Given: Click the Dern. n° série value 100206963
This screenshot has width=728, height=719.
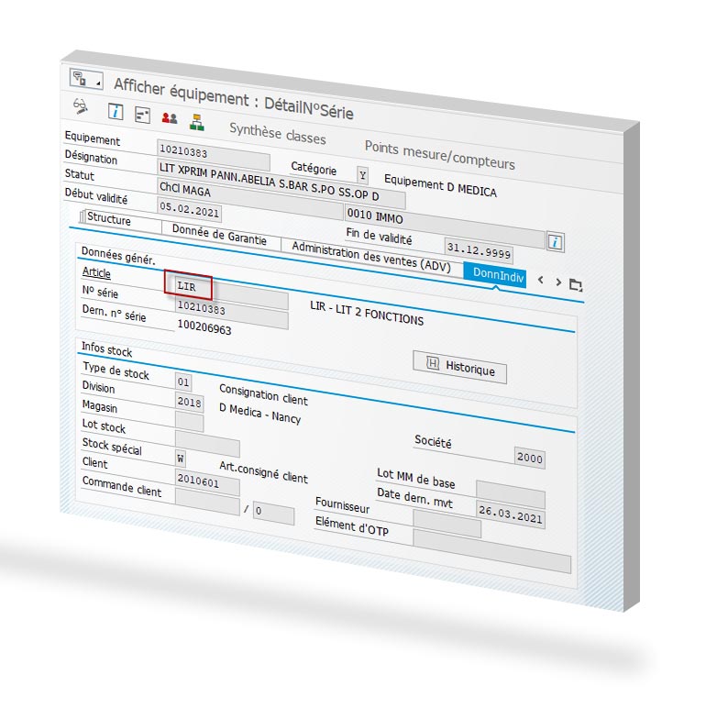Looking at the screenshot, I should [204, 328].
